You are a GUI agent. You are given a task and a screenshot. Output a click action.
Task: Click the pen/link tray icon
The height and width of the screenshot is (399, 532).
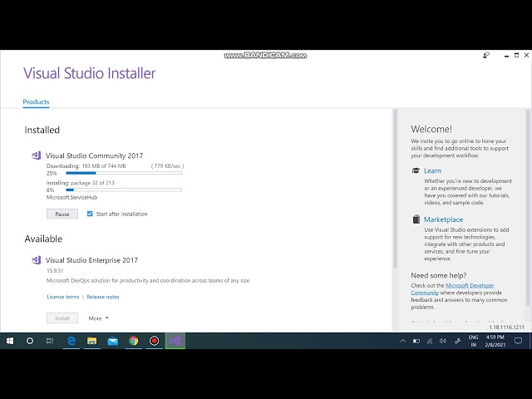457,341
